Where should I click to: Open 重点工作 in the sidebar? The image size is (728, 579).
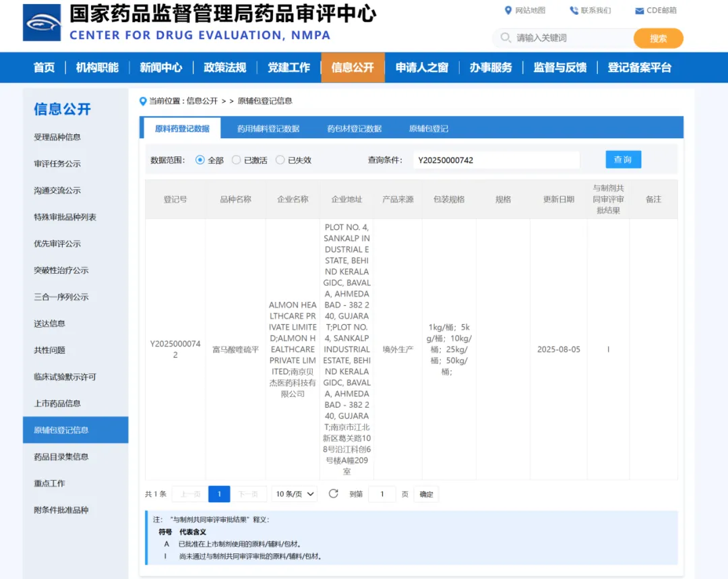click(49, 483)
